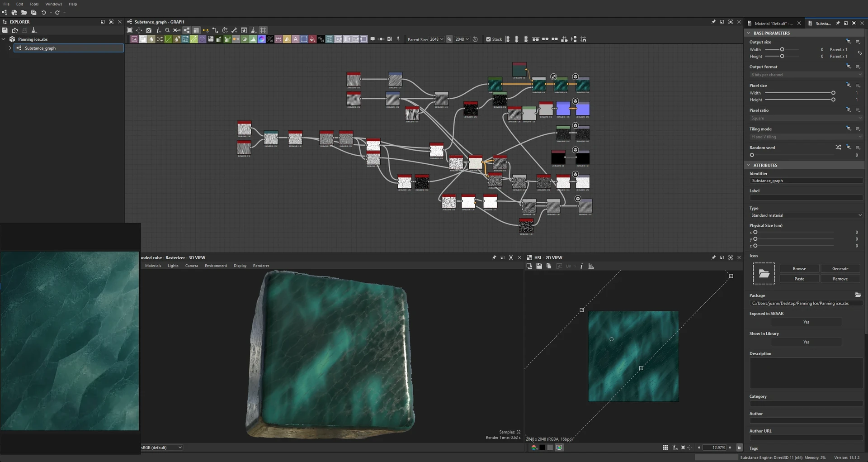The image size is (868, 462).
Task: Open the Package folder browse icon
Action: (x=858, y=295)
